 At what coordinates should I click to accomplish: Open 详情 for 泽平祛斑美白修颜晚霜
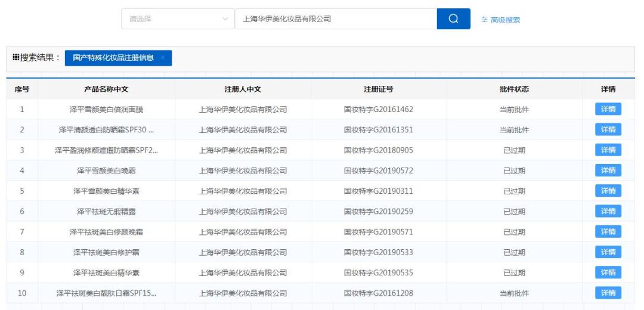coord(608,231)
